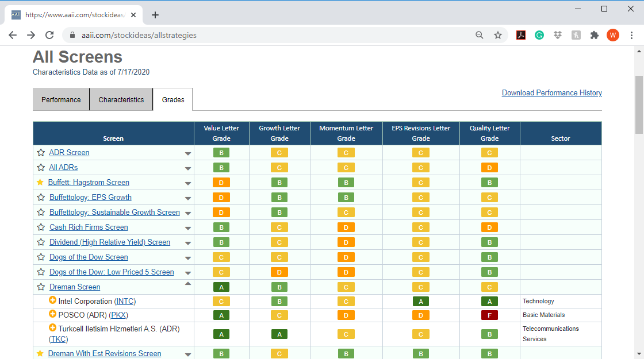Collapse the Dreman Screen row
This screenshot has width=644, height=359.
(187, 284)
